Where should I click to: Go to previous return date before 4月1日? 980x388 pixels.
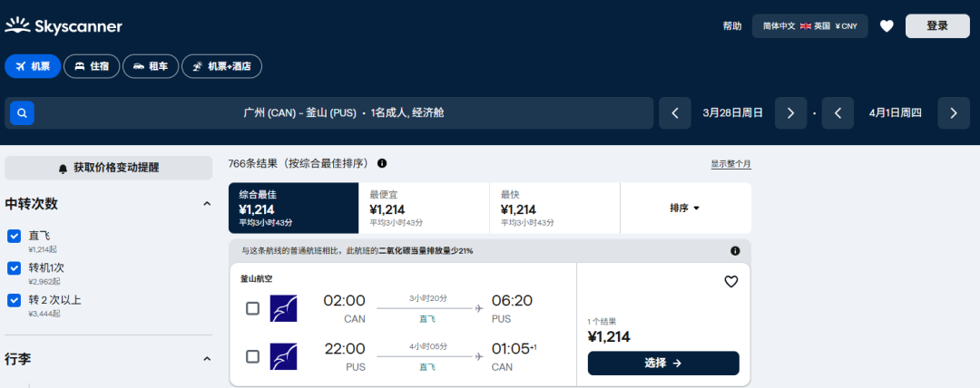838,113
